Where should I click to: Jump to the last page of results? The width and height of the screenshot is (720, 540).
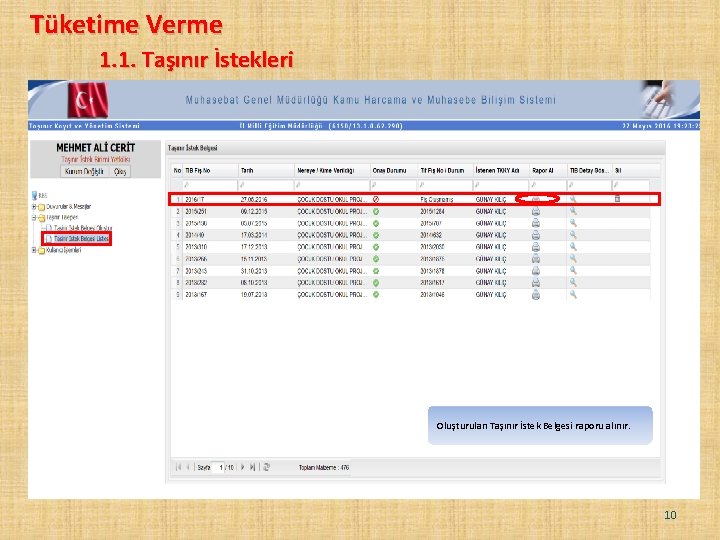(252, 467)
